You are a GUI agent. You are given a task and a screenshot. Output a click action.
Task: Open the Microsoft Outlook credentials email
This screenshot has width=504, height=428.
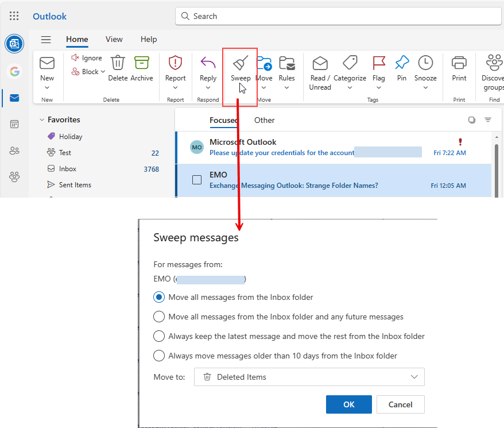point(334,148)
